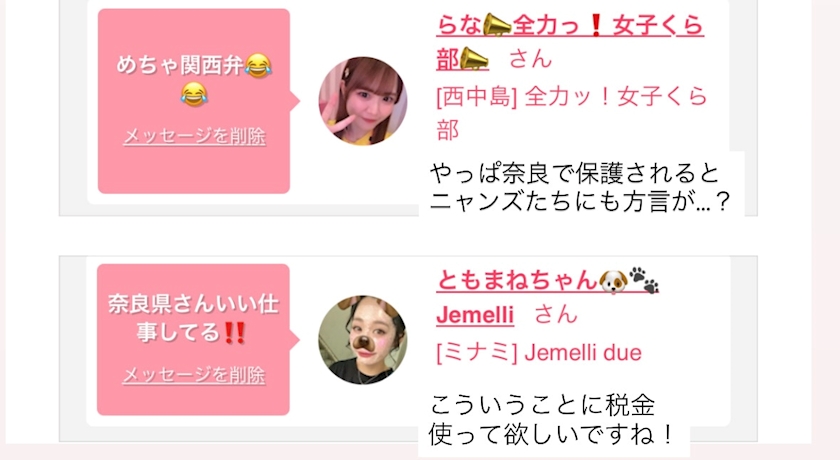Click dog face emoji beside ともまねちゃん
The height and width of the screenshot is (460, 840).
(613, 281)
